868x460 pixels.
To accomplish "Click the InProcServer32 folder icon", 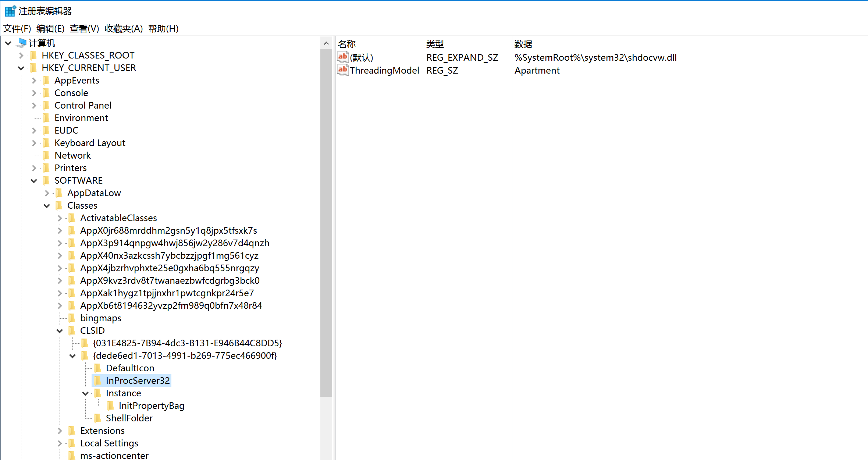I will [x=97, y=381].
